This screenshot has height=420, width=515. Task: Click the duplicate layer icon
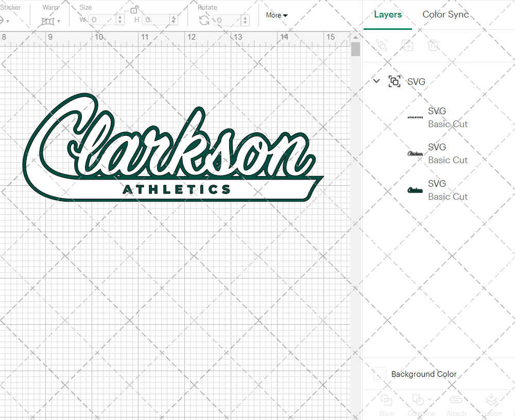point(408,45)
